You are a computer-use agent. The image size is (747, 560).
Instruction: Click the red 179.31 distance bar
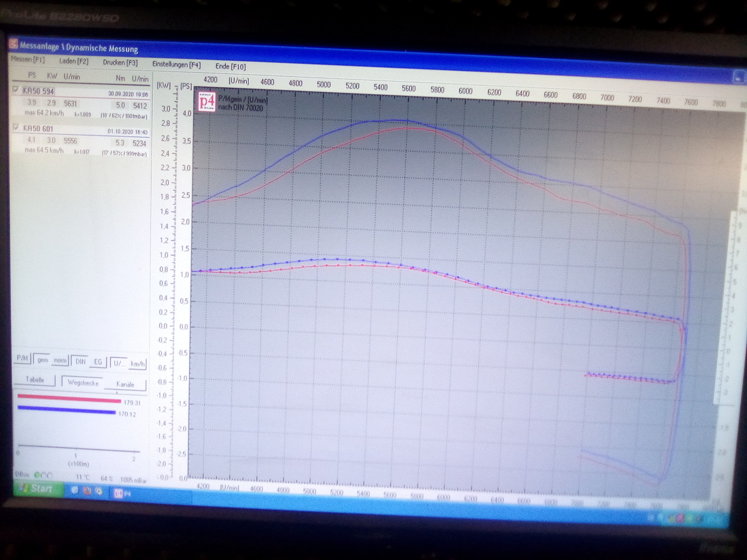coord(69,399)
